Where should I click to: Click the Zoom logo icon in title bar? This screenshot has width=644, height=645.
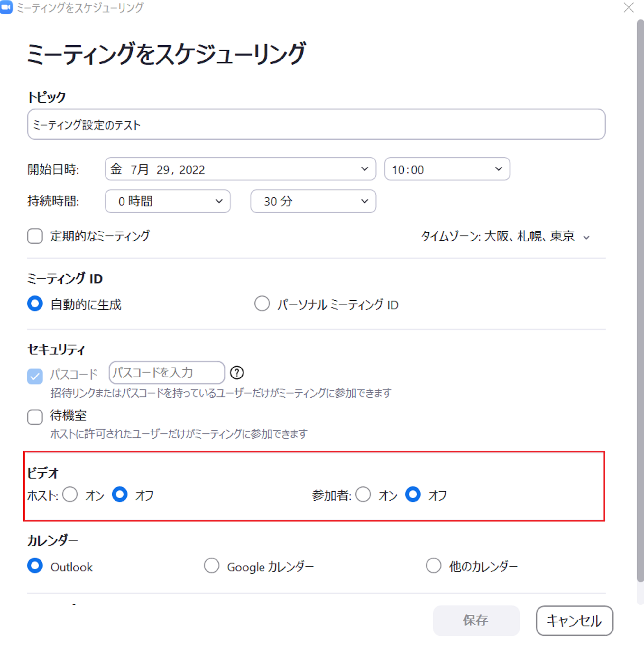pyautogui.click(x=6, y=7)
